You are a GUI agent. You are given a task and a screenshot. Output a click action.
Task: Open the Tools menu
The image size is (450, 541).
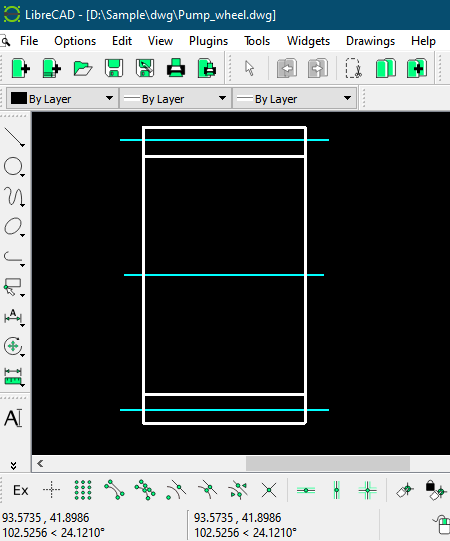(x=257, y=41)
